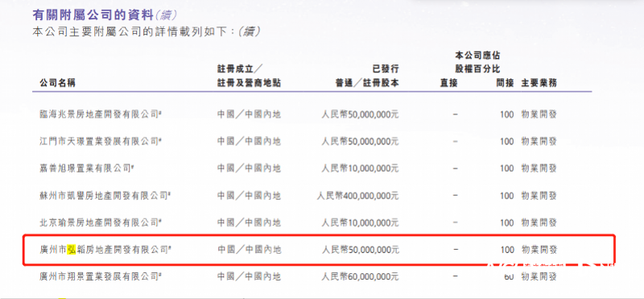Click the indirect '100' in 廣州市弘韜 row
Image resolution: width=644 pixels, height=299 pixels.
[x=507, y=249]
